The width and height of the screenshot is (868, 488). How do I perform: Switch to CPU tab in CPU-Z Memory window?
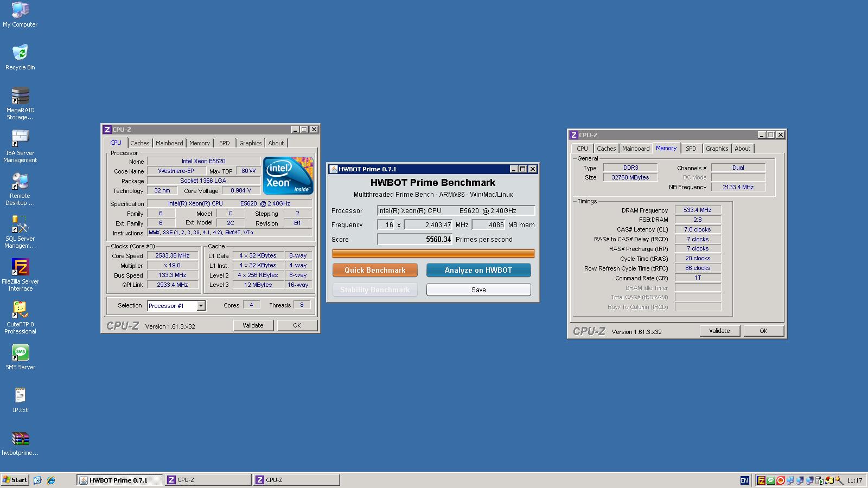click(582, 149)
